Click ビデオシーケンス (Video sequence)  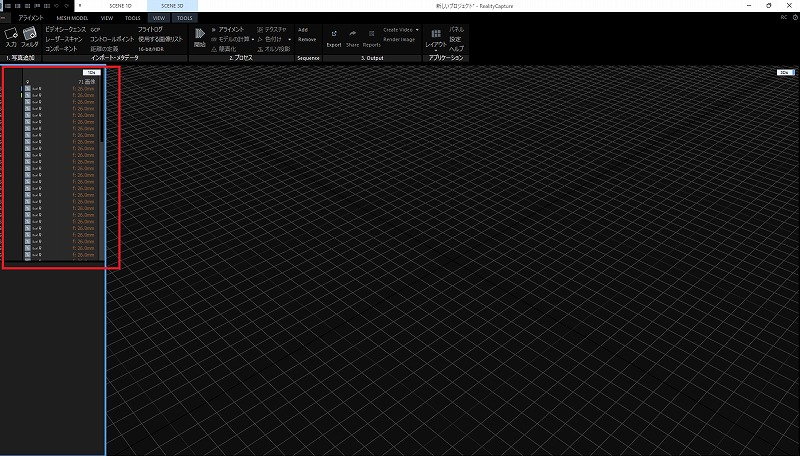tap(65, 30)
